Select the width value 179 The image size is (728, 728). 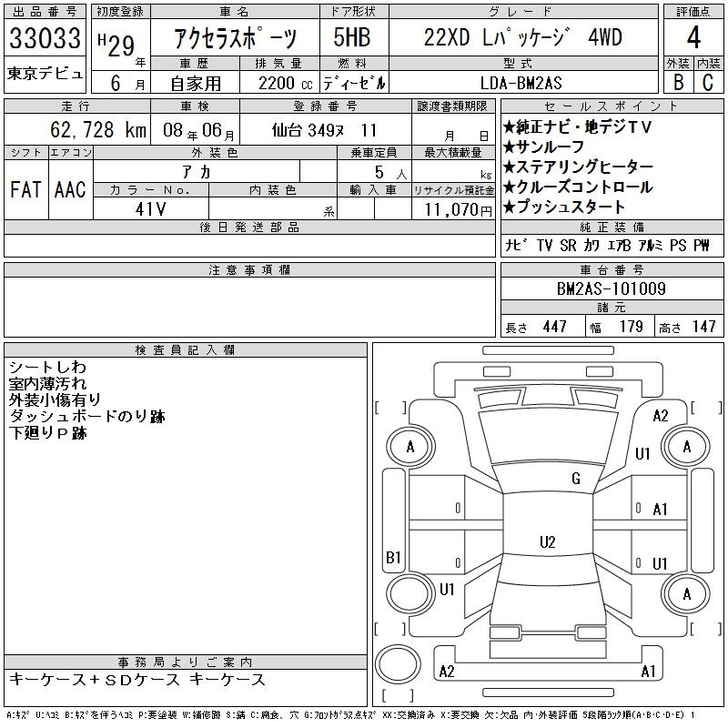[x=631, y=327]
